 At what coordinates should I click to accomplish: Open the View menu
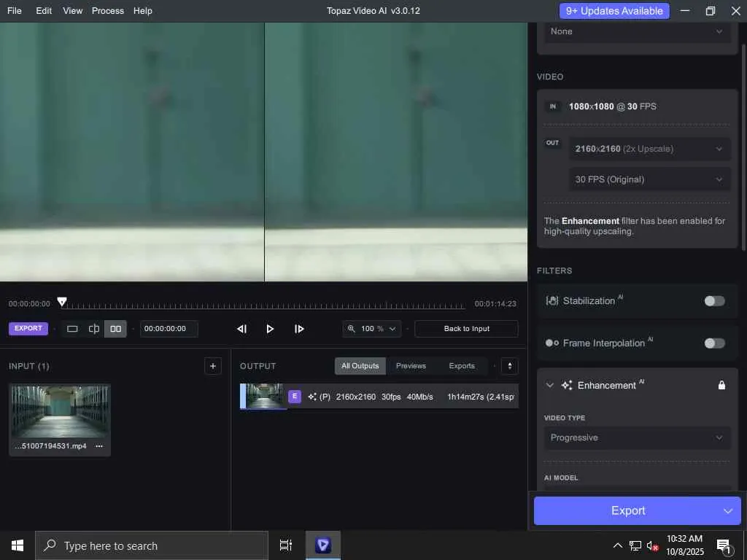point(72,10)
